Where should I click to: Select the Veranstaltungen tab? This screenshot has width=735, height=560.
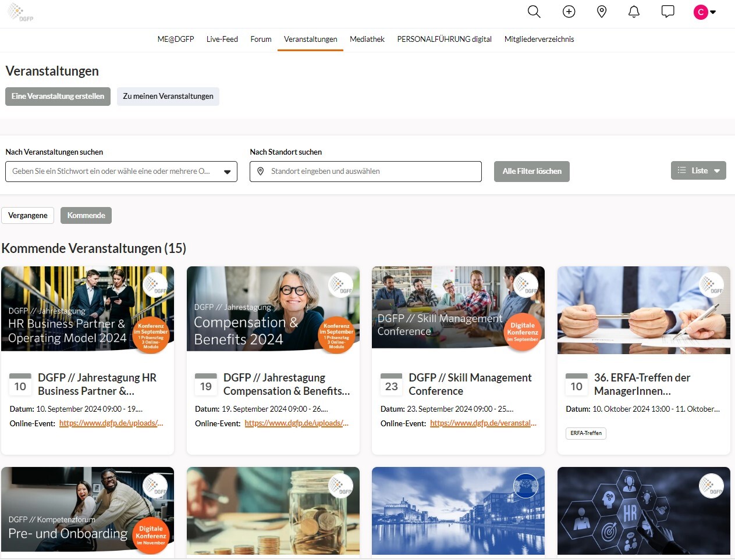tap(311, 39)
